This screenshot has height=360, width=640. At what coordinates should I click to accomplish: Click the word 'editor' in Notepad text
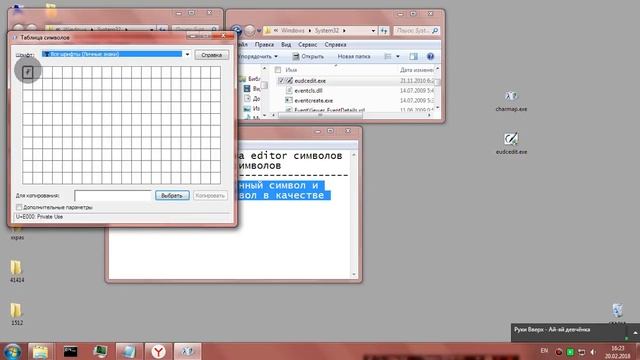click(x=269, y=156)
